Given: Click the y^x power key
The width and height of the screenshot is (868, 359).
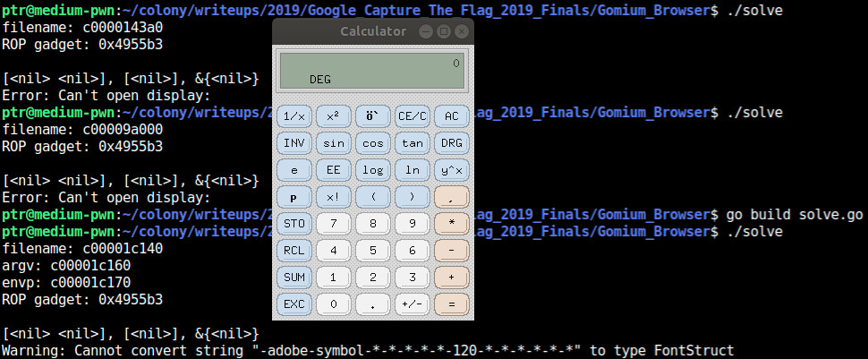Looking at the screenshot, I should coord(452,170).
